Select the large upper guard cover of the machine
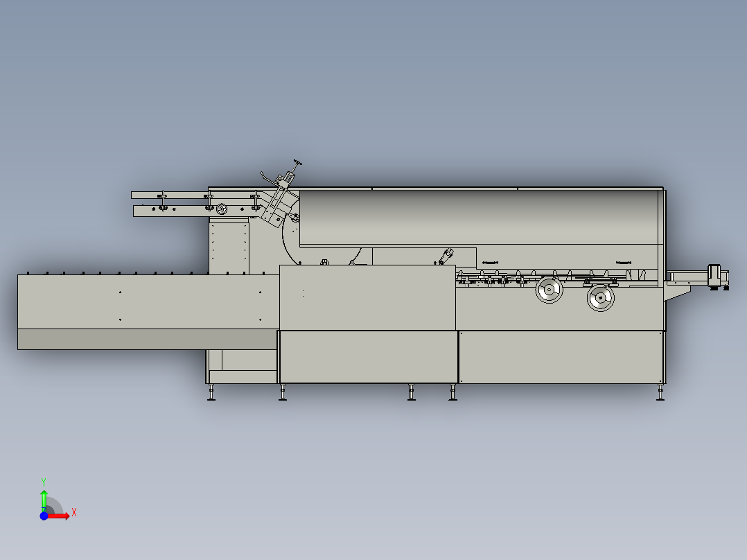This screenshot has height=560, width=747. [x=479, y=218]
